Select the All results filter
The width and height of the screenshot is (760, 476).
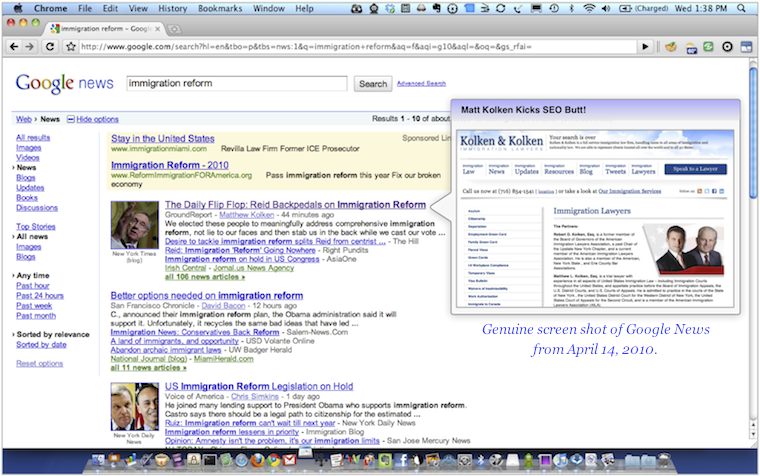tap(33, 138)
